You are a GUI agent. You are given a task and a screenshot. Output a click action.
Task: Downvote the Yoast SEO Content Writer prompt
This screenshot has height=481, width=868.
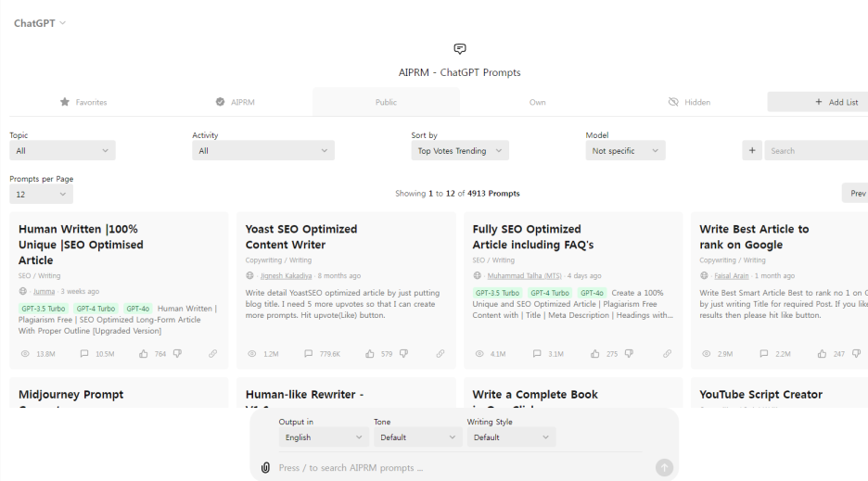(404, 354)
